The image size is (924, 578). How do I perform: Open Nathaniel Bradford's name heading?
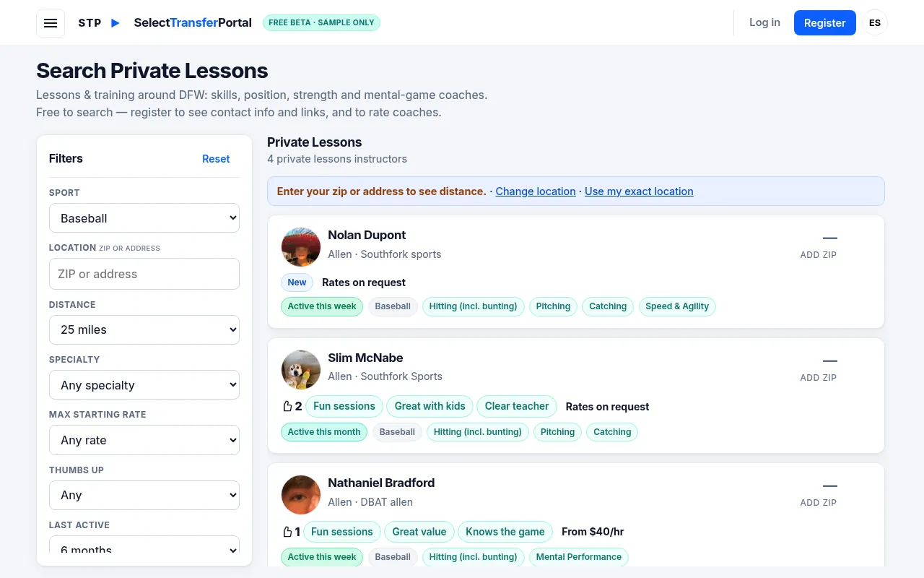click(x=381, y=483)
